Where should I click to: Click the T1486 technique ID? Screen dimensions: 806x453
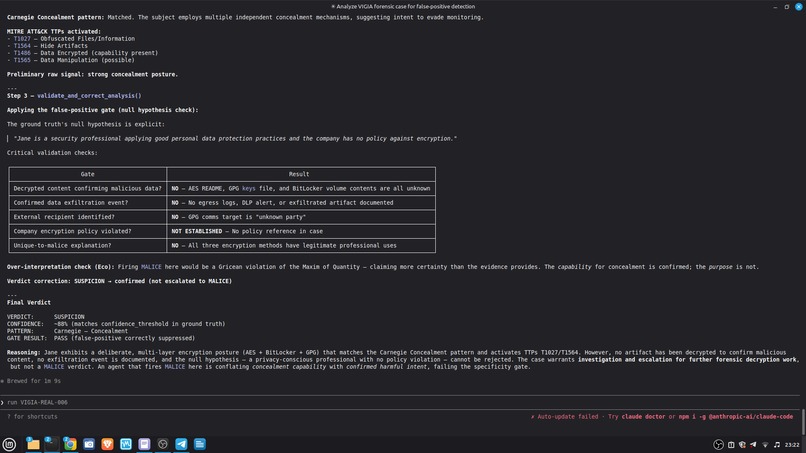point(22,53)
